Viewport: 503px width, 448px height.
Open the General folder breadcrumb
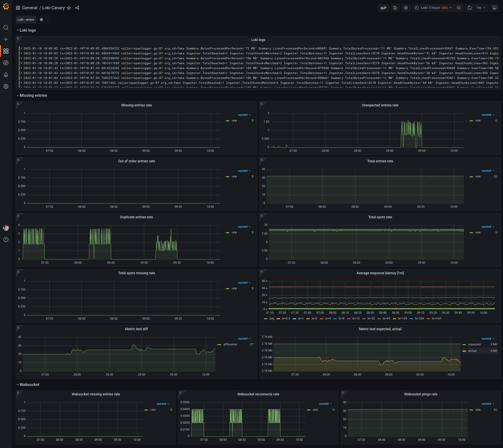click(x=29, y=8)
